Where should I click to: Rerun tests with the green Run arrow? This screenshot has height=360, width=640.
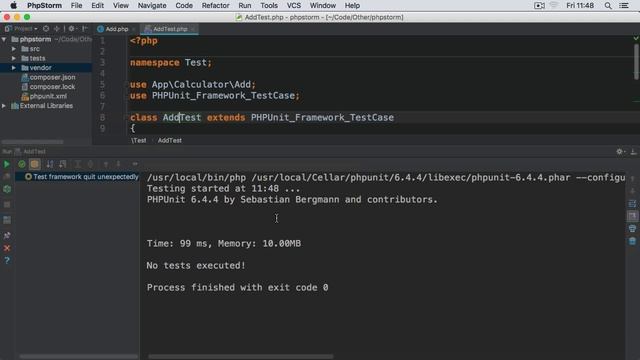pyautogui.click(x=7, y=164)
